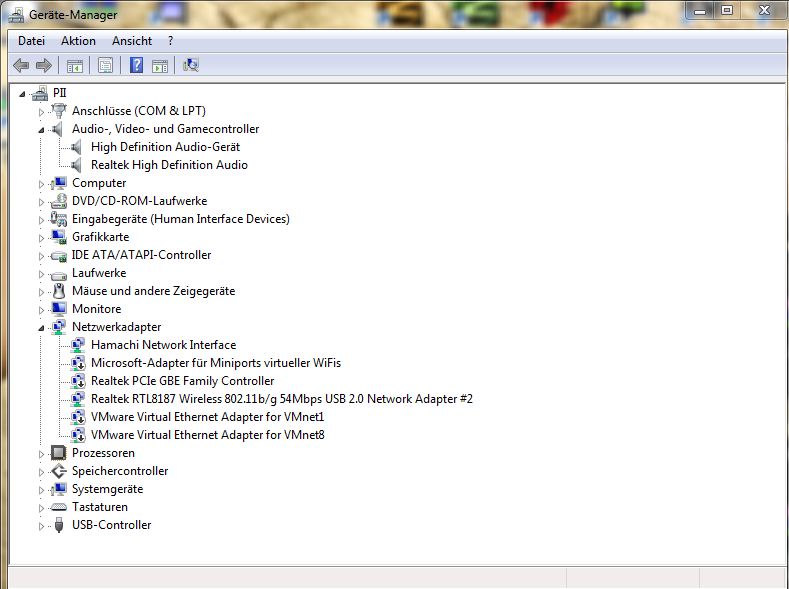Click the blue Help question-mark icon
The height and width of the screenshot is (589, 789).
(136, 65)
